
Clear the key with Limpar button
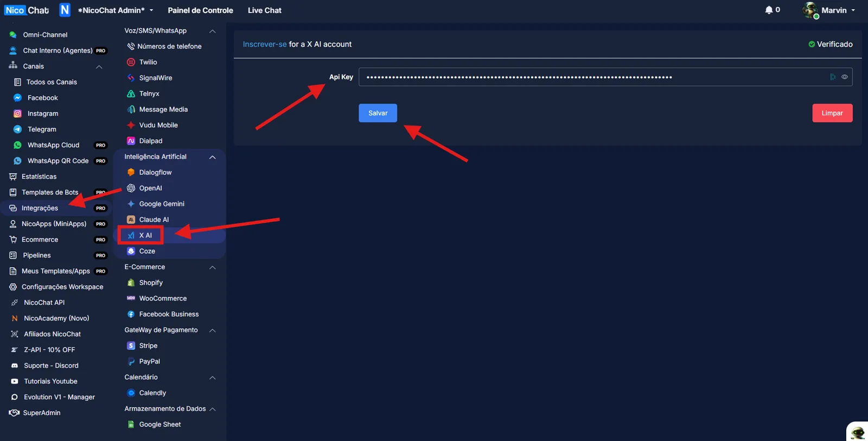[x=832, y=113]
